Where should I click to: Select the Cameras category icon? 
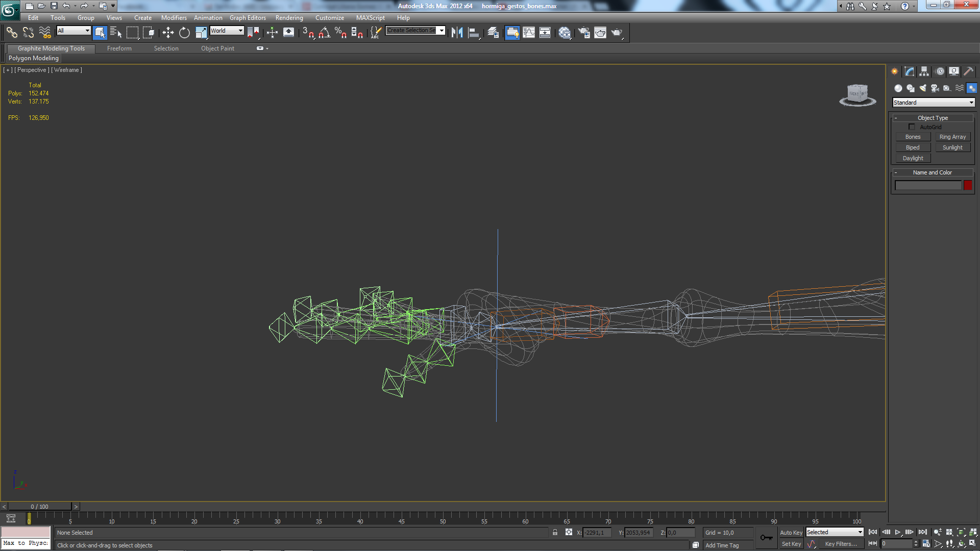click(935, 88)
